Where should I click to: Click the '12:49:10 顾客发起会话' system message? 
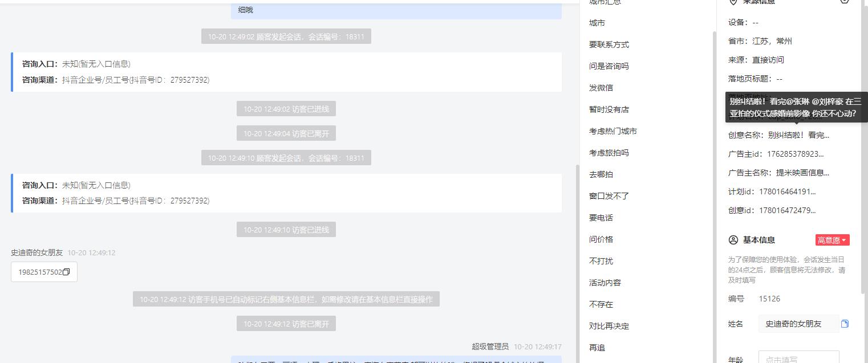[286, 158]
